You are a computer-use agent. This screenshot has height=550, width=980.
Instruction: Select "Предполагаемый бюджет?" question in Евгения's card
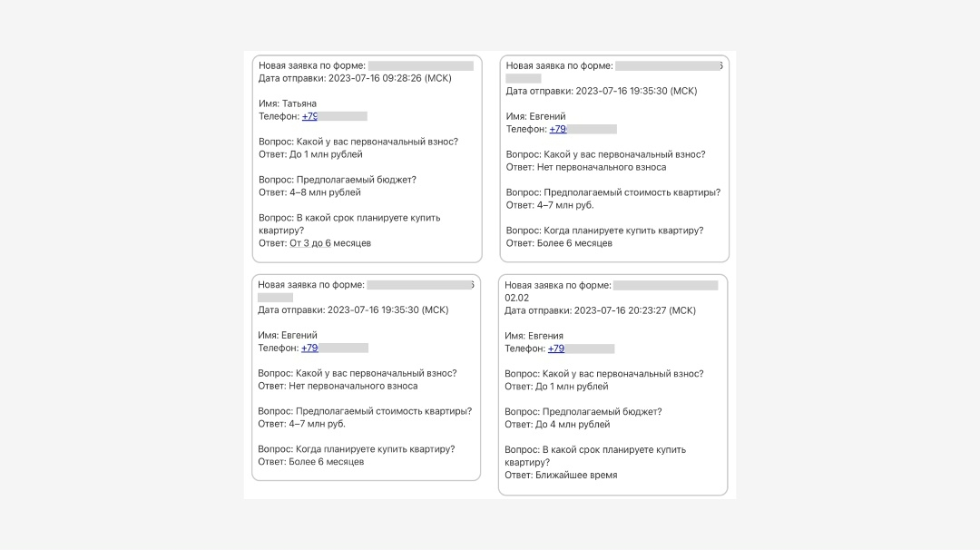[x=603, y=412]
